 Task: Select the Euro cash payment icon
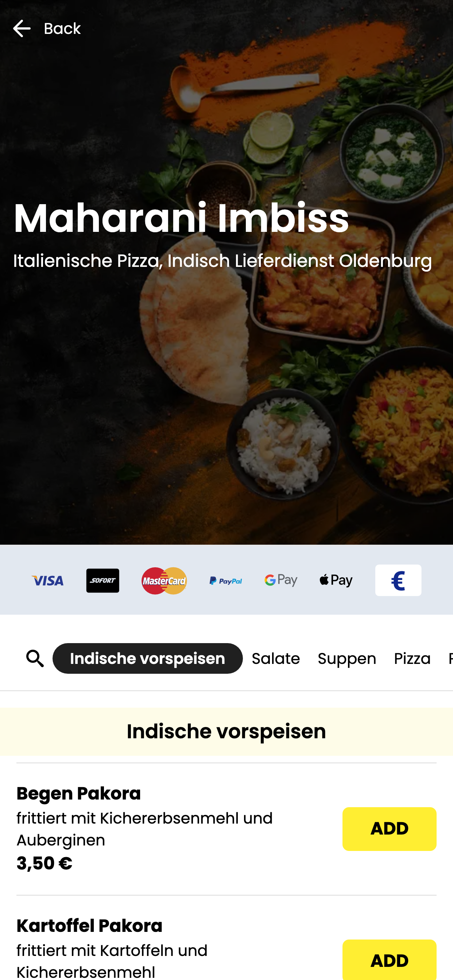(x=398, y=580)
